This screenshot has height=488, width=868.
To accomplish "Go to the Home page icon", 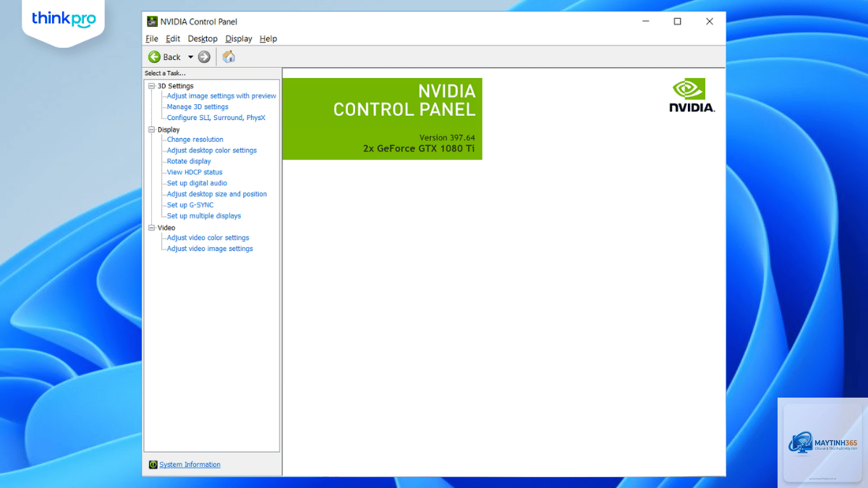I will (x=229, y=56).
